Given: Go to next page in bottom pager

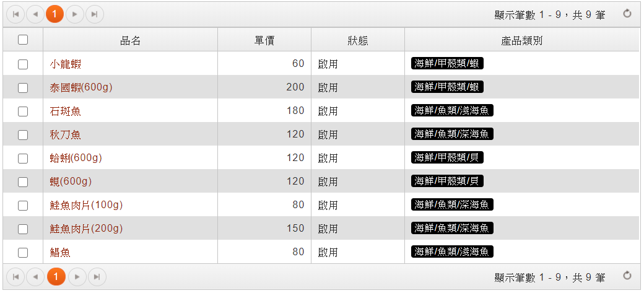Looking at the screenshot, I should (77, 276).
